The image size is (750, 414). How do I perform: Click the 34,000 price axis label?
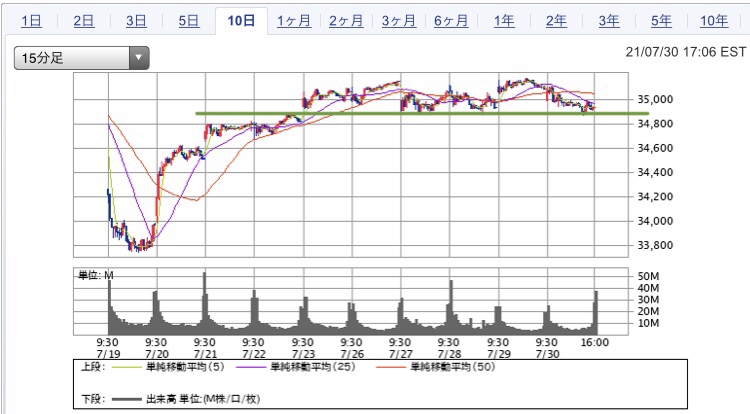coord(655,221)
